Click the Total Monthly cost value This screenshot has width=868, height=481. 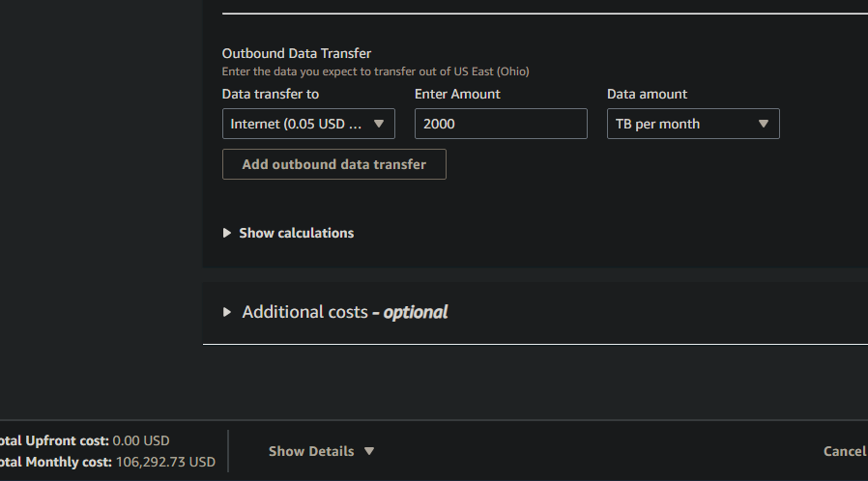pos(165,463)
